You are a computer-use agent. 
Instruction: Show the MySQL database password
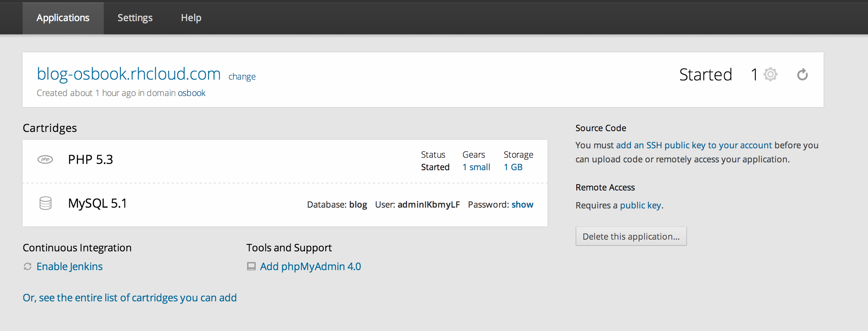[x=522, y=205]
